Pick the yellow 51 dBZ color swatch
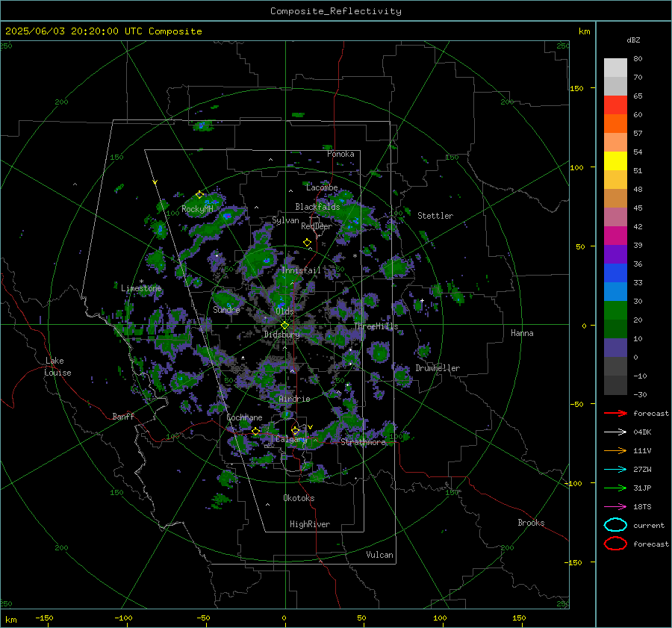Screen dimensions: 672x628 [x=615, y=161]
